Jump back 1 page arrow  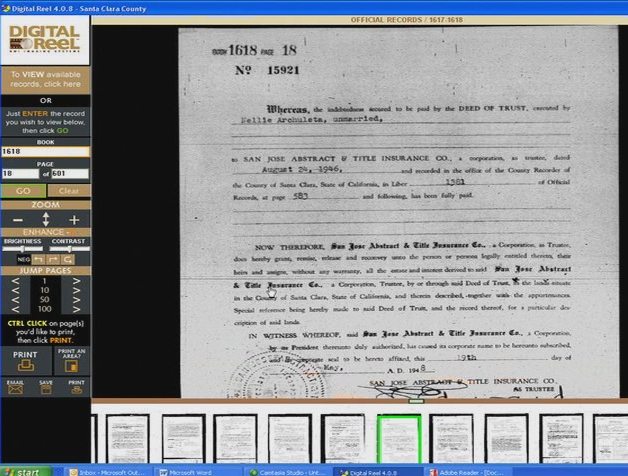tap(15, 280)
